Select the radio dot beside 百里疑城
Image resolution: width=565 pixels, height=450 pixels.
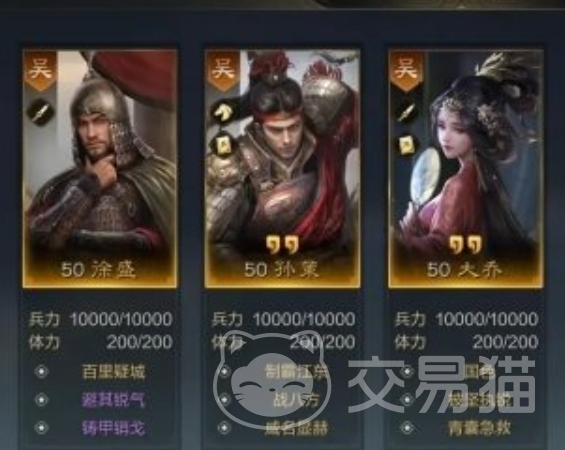click(x=41, y=371)
